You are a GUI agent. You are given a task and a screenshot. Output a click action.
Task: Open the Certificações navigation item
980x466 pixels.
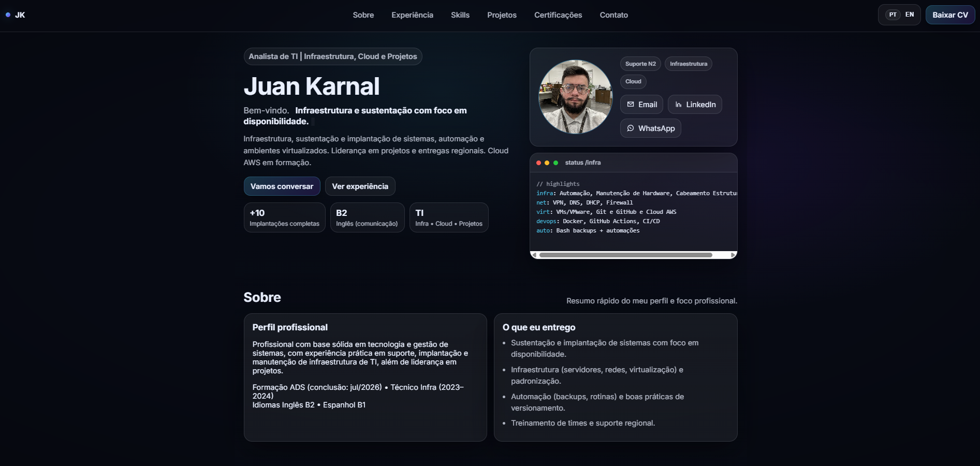[x=558, y=15]
